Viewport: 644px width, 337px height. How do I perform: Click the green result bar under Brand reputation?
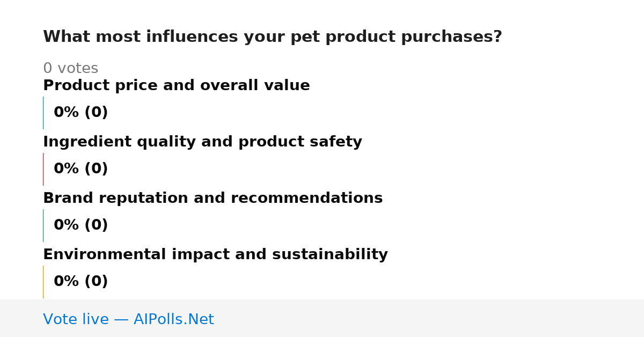[x=43, y=225]
